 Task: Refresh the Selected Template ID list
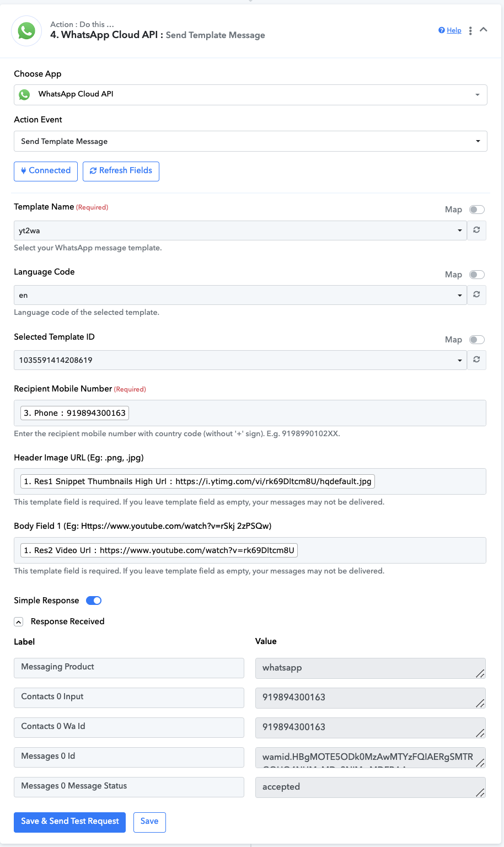pos(476,360)
